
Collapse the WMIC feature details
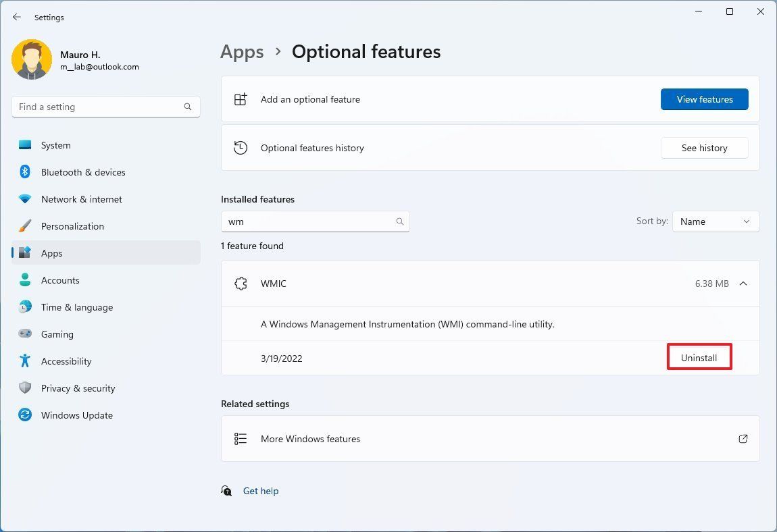tap(743, 284)
